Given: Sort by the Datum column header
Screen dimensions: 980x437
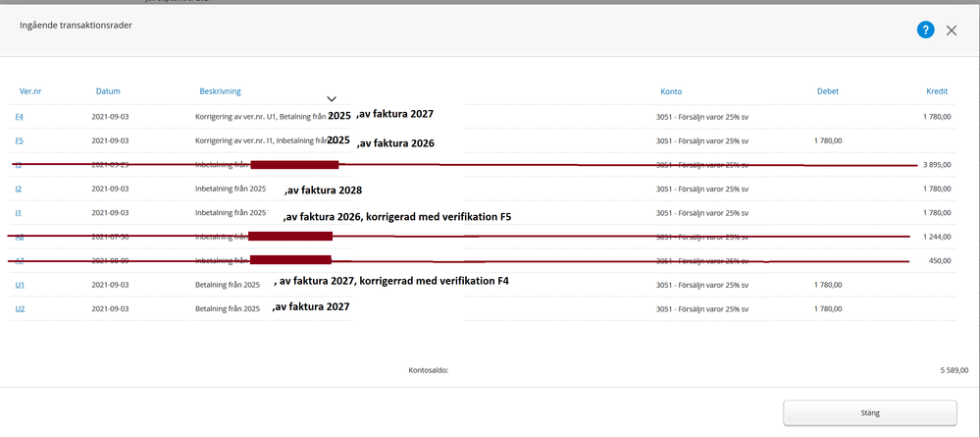Looking at the screenshot, I should (x=108, y=91).
